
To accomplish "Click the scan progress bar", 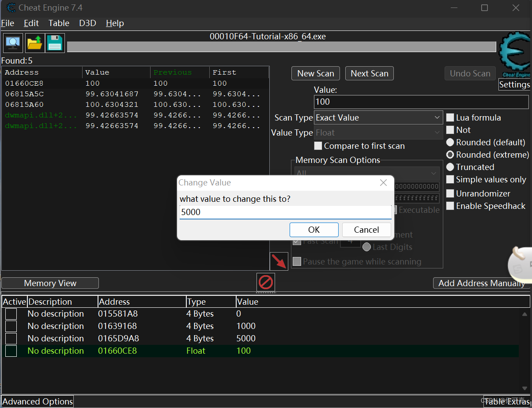I will point(282,47).
